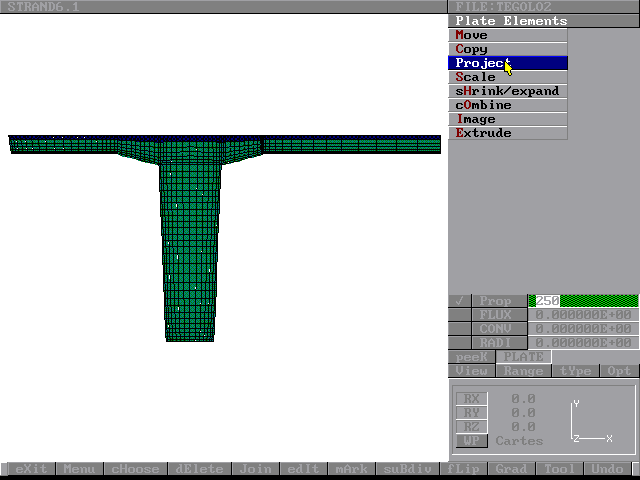Click the green mesh column stem

pos(190,251)
